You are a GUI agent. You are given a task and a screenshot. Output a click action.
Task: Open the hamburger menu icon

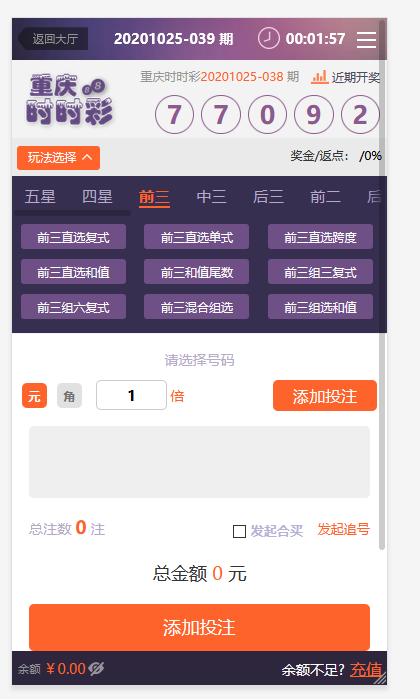(366, 39)
